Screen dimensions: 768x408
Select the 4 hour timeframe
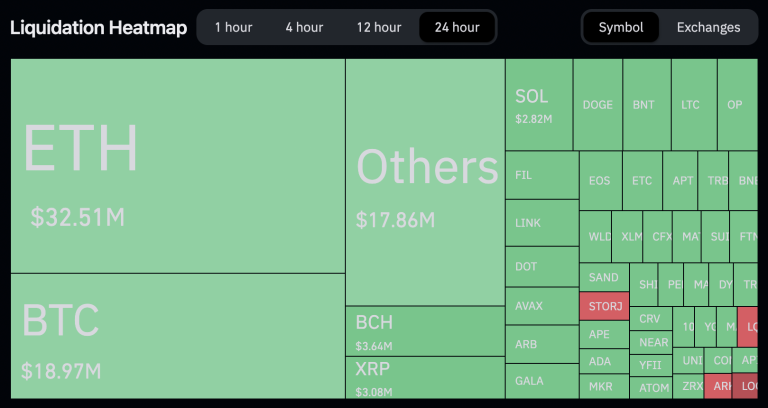click(303, 27)
